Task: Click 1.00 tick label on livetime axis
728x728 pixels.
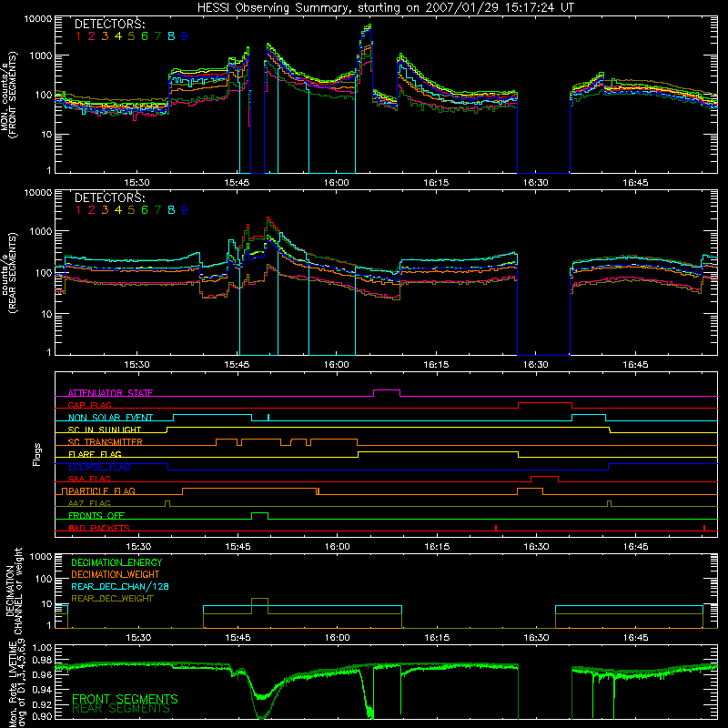Action: coord(42,647)
